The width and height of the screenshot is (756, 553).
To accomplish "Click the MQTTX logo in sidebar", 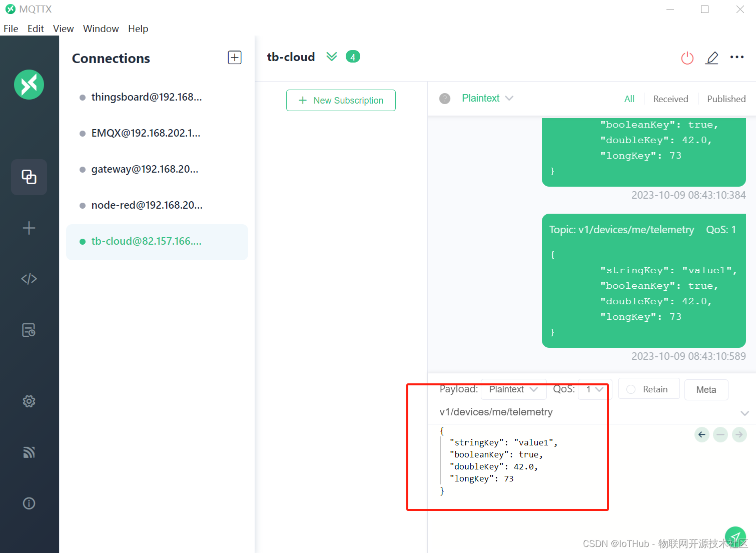I will tap(29, 85).
